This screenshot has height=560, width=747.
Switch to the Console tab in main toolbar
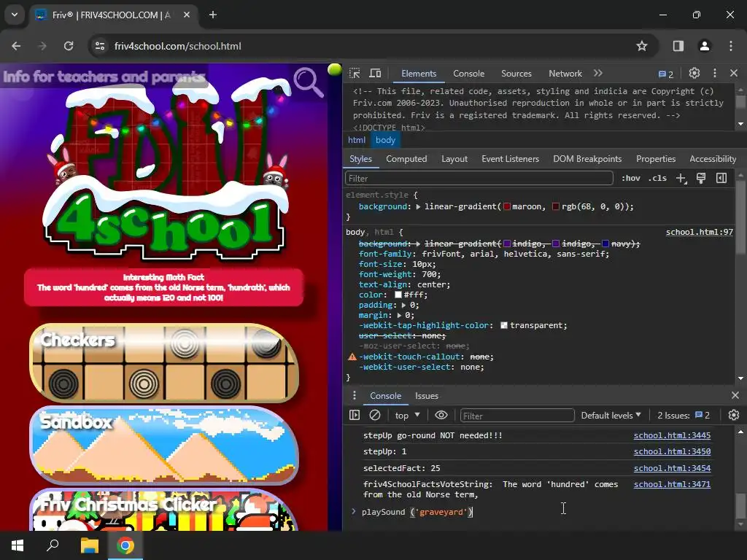tap(469, 74)
